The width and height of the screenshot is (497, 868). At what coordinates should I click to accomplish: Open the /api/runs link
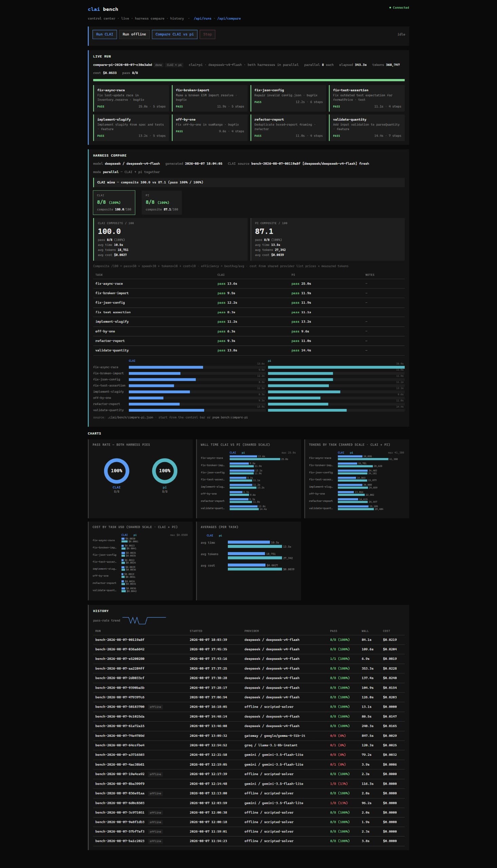[x=202, y=18]
